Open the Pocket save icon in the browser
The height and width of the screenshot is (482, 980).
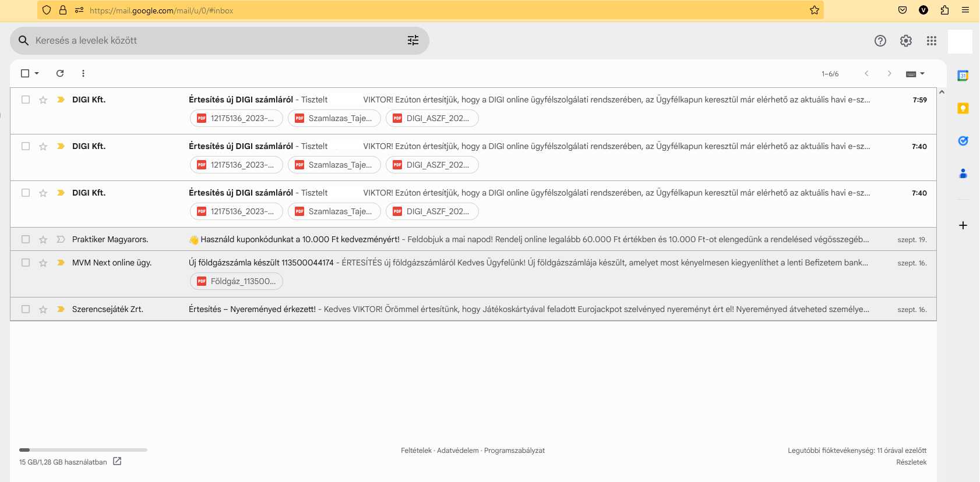click(903, 10)
